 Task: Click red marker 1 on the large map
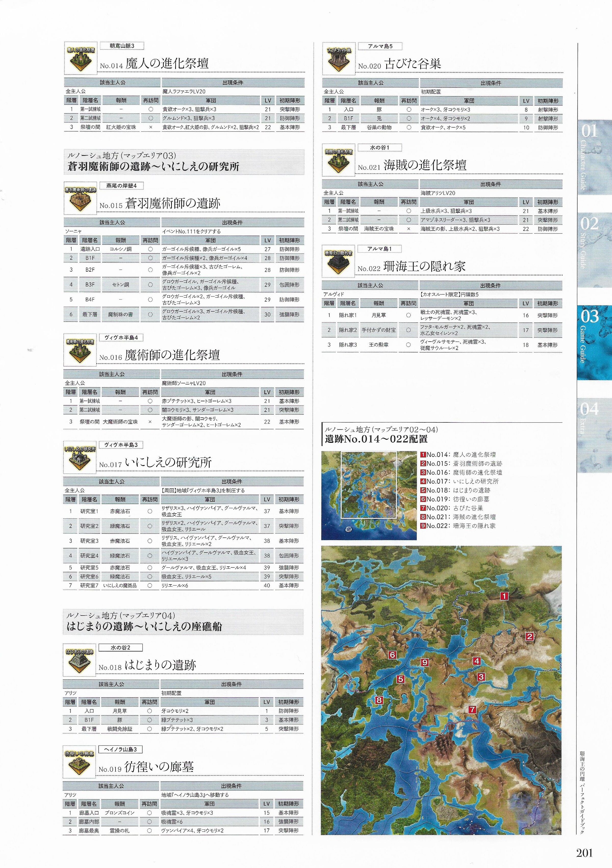point(504,596)
